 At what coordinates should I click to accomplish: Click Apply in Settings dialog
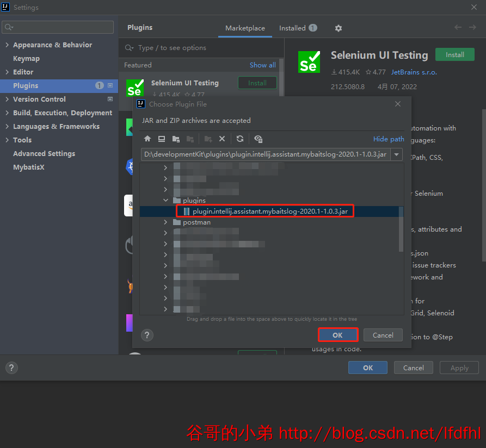[459, 368]
